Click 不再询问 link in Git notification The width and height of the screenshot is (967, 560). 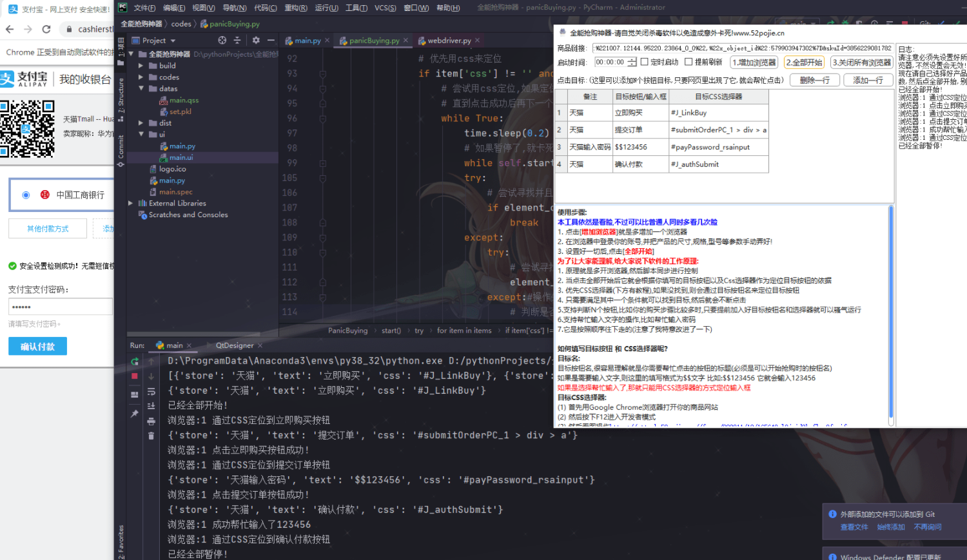[x=928, y=527]
